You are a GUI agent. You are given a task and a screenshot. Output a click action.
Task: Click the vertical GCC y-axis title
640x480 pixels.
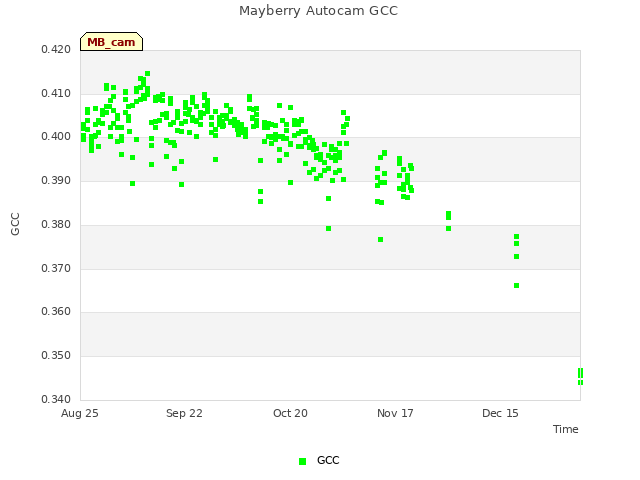(x=15, y=224)
